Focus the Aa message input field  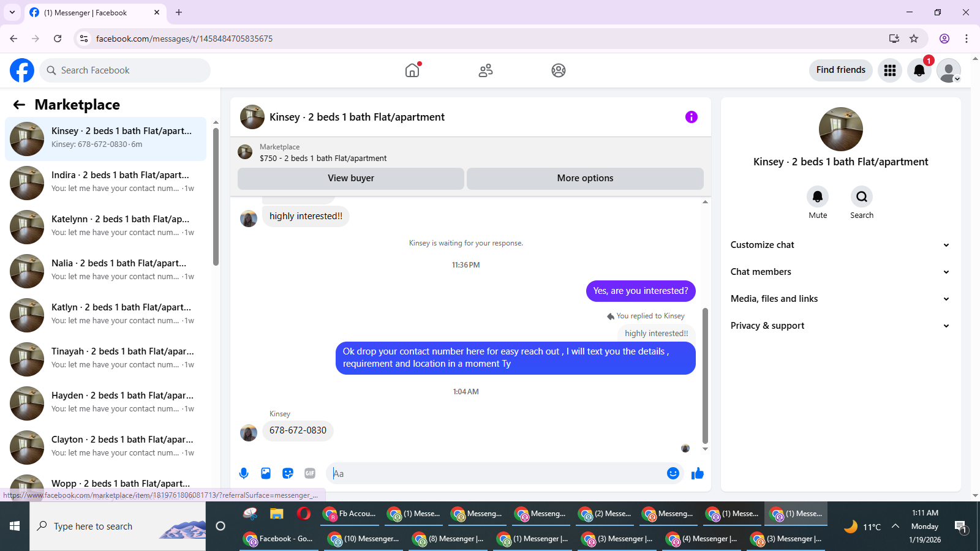pyautogui.click(x=496, y=473)
